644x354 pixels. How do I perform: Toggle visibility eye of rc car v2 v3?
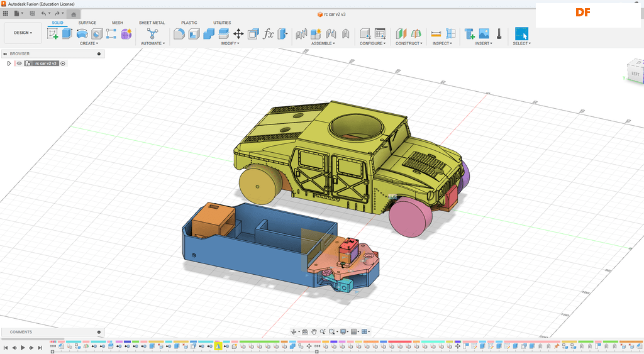19,64
